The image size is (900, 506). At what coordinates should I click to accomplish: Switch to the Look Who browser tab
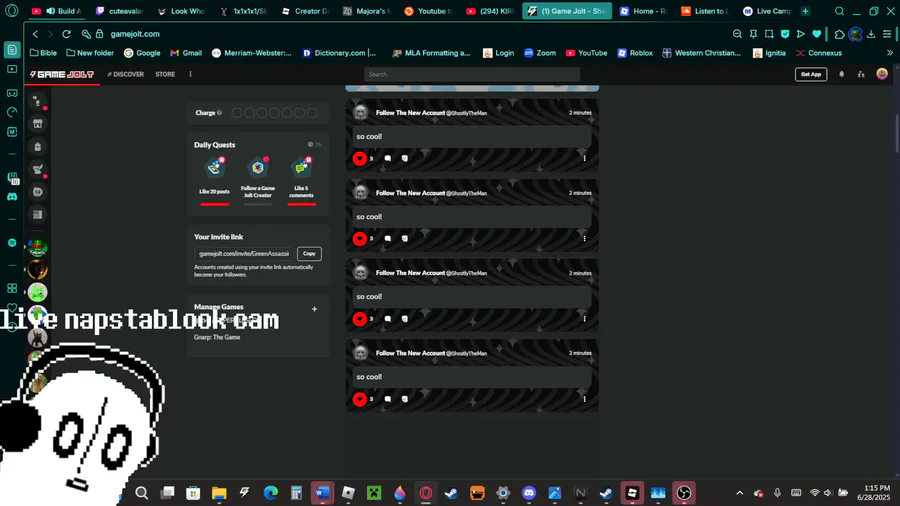[x=181, y=11]
